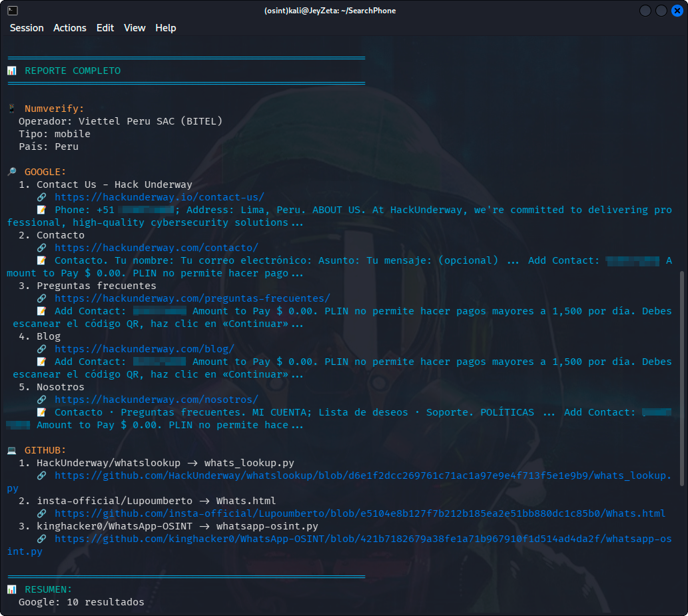This screenshot has width=688, height=616.
Task: Click the 'RESUMEN:' section label
Action: (x=48, y=589)
